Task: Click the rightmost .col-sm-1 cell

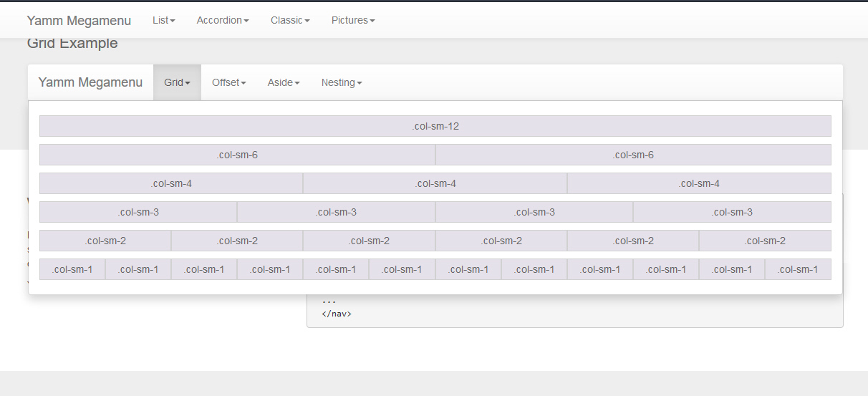Action: [x=798, y=269]
